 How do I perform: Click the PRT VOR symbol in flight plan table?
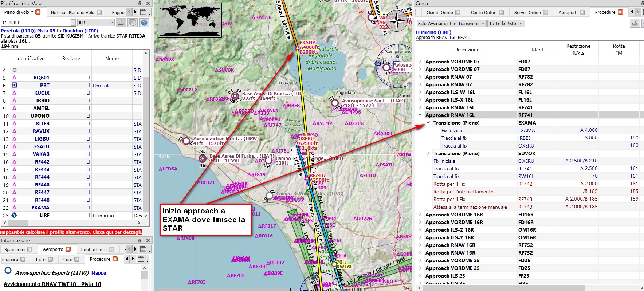[x=15, y=85]
